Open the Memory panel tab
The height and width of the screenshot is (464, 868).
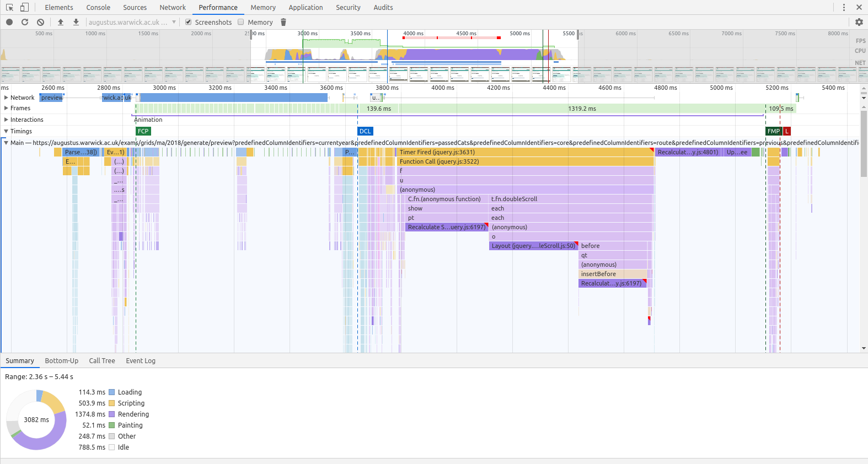coord(263,7)
